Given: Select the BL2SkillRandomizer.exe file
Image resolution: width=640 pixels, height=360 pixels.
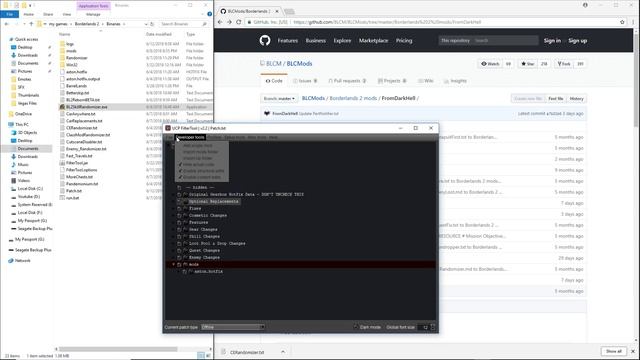Looking at the screenshot, I should [87, 107].
